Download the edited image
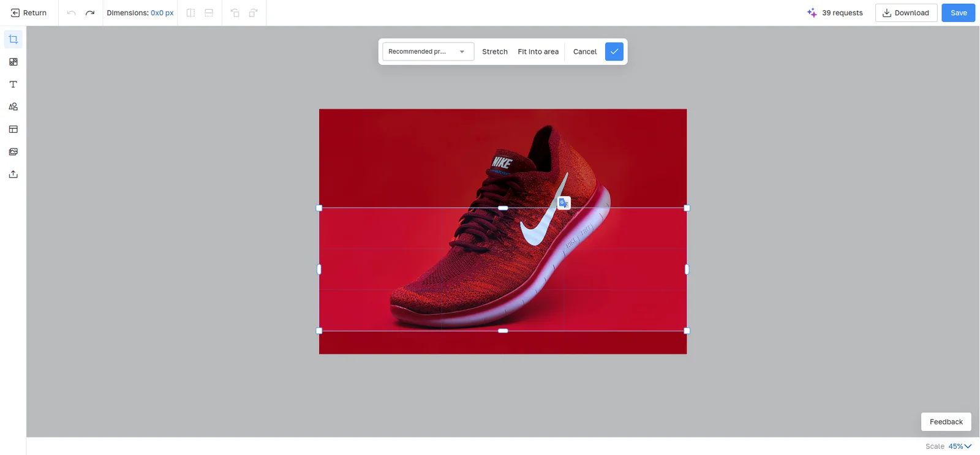 click(x=906, y=13)
